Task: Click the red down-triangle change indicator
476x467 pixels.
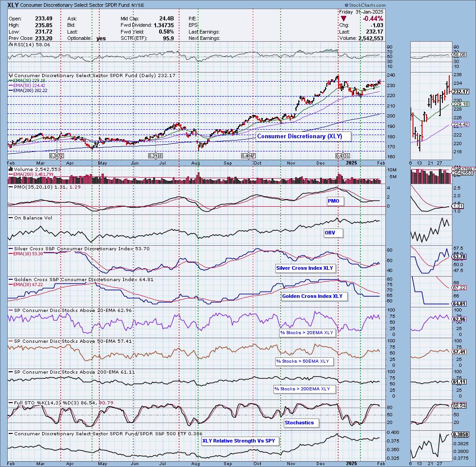Action: [343, 19]
